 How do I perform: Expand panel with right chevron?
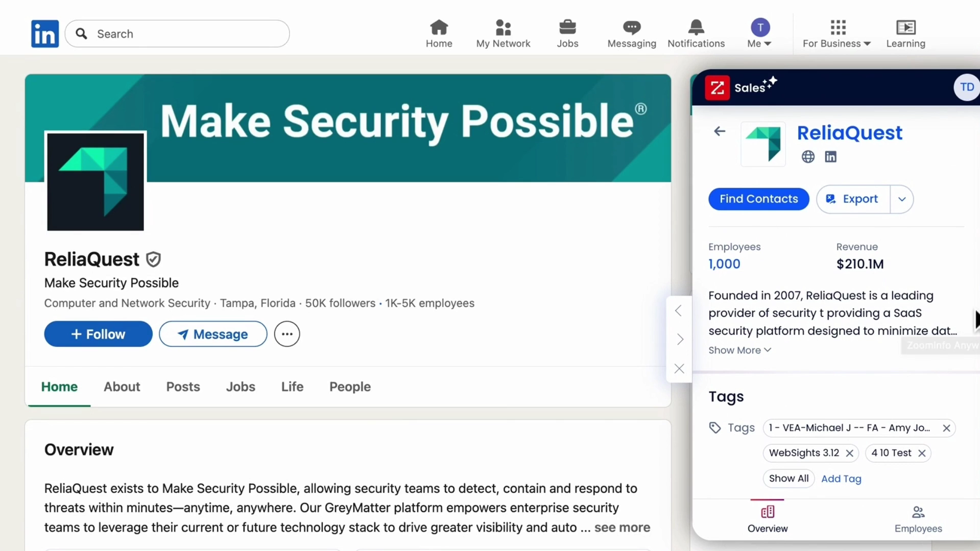click(680, 340)
